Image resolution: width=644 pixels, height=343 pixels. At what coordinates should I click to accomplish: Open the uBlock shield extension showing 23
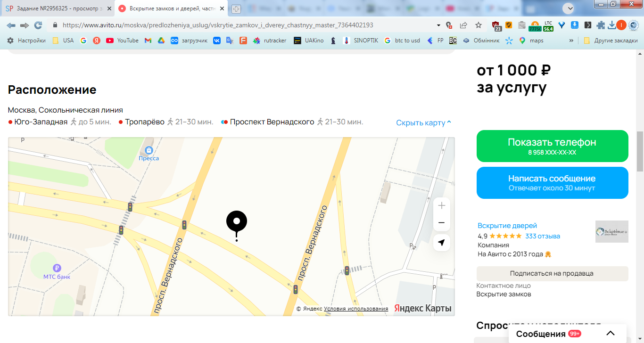click(496, 26)
